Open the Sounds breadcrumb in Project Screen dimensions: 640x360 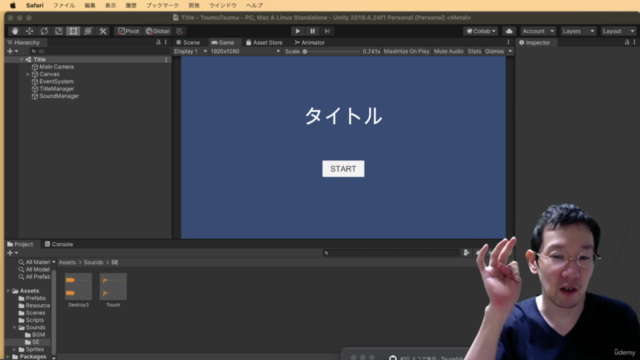pyautogui.click(x=93, y=262)
